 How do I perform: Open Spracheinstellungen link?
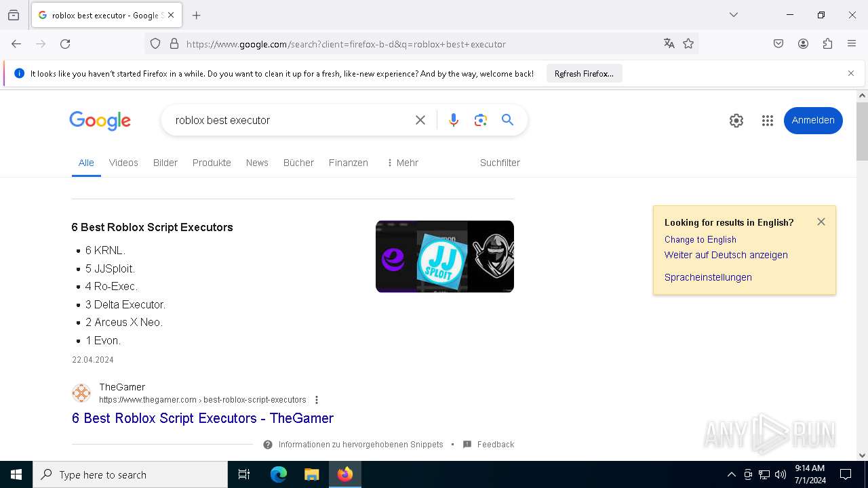[x=708, y=277]
